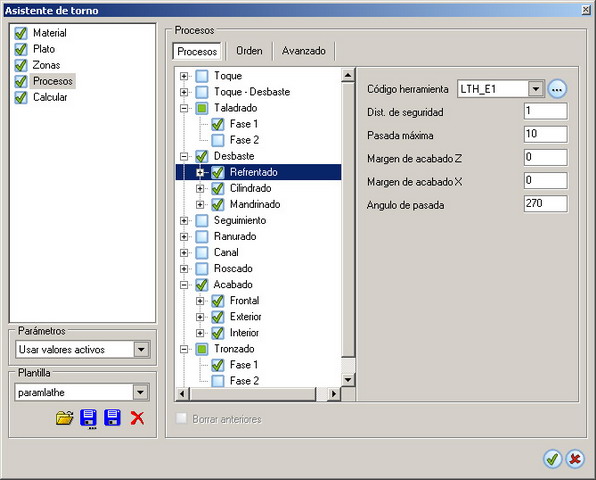The image size is (596, 480).
Task: Confirm the wizard with the green checkmark button
Action: pyautogui.click(x=552, y=459)
